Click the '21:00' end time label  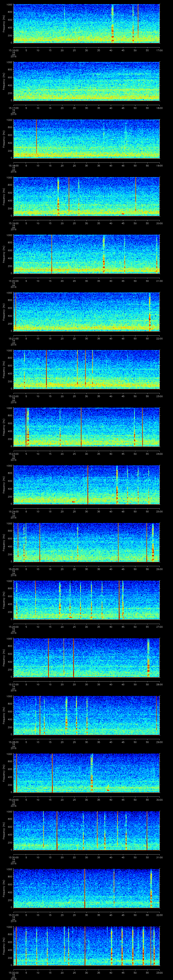[x=159, y=281]
